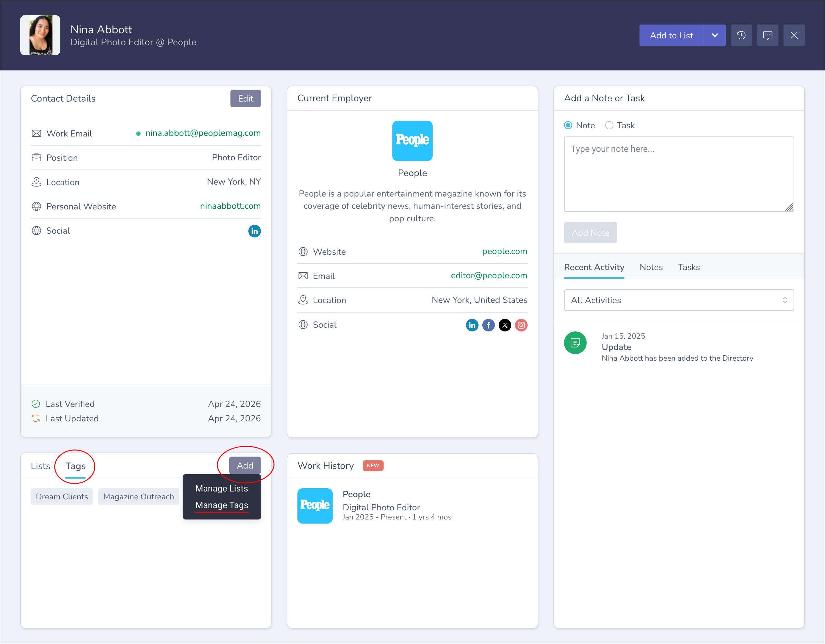825x644 pixels.
Task: Click the Magazine Outreach tag
Action: (139, 496)
